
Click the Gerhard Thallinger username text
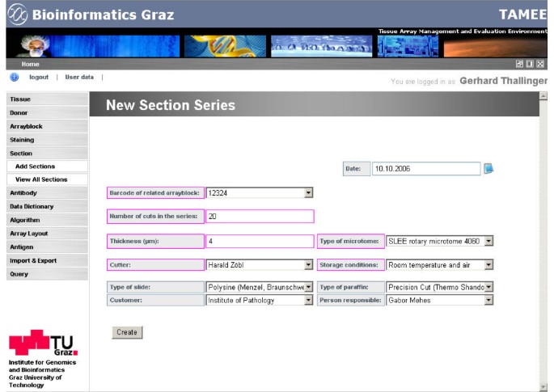(504, 81)
